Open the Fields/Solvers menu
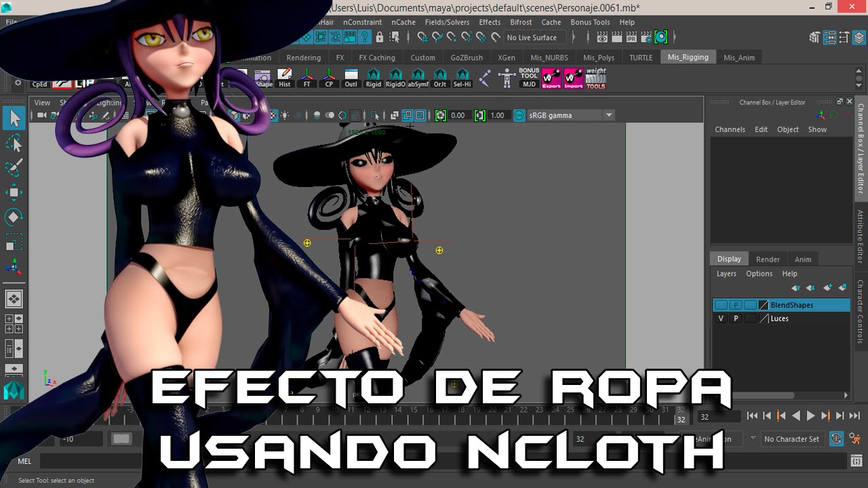This screenshot has height=488, width=868. click(447, 22)
